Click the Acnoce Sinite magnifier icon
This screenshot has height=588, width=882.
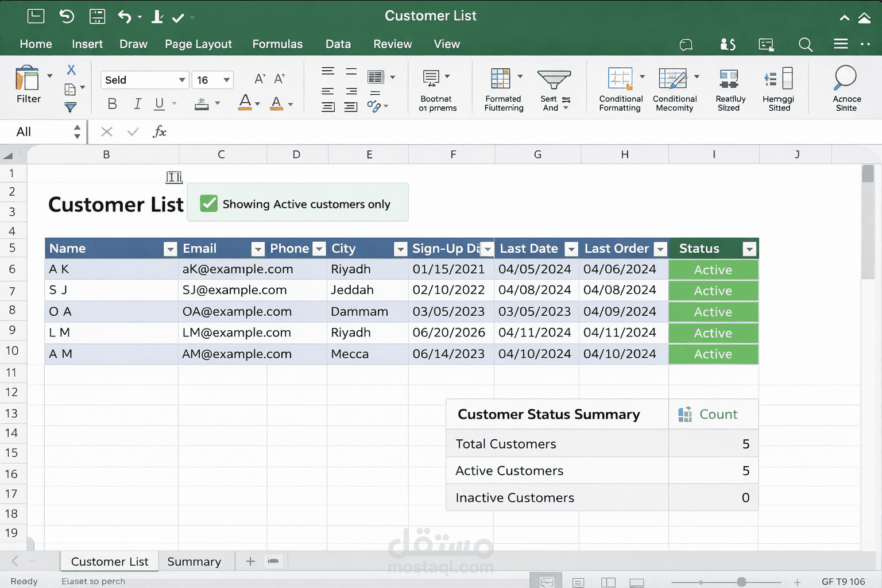845,78
